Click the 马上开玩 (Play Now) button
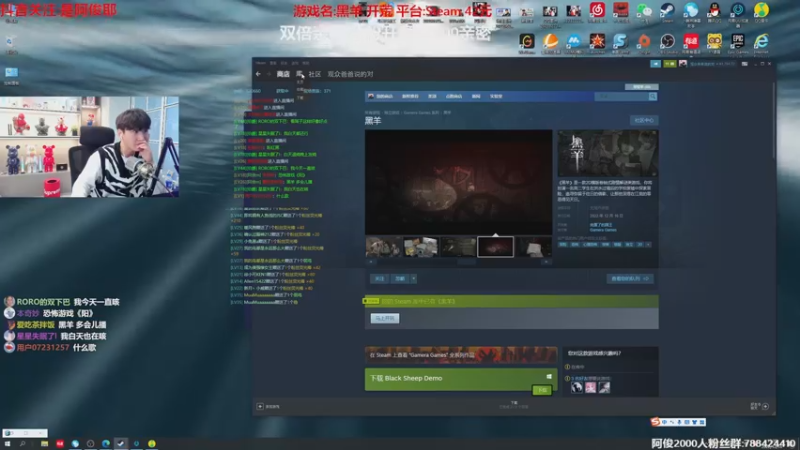Image resolution: width=800 pixels, height=450 pixels. 385,318
